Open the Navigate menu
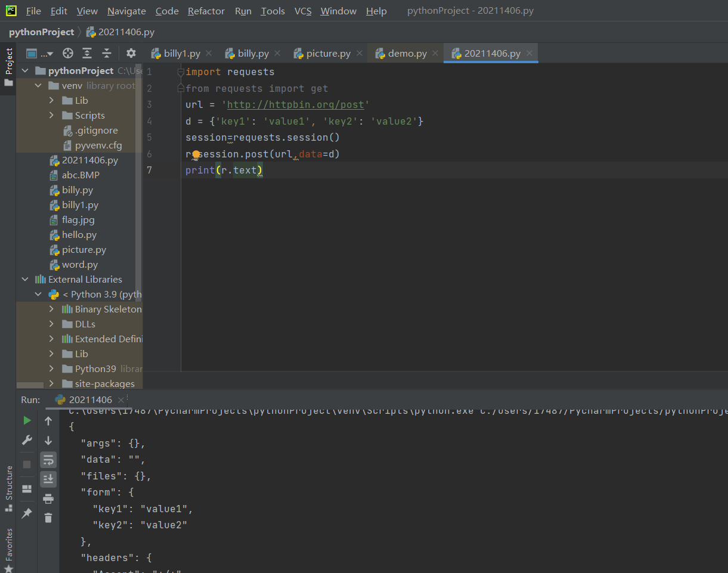This screenshot has width=728, height=573. point(126,11)
